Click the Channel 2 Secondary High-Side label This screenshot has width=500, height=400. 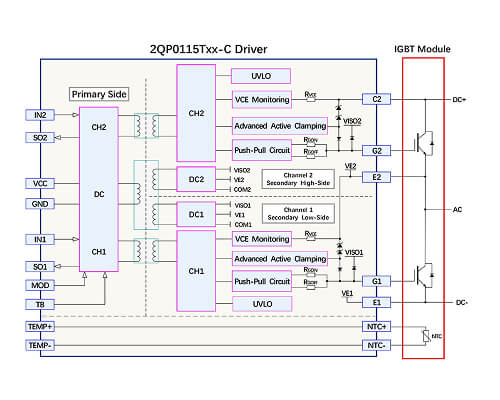tap(298, 179)
